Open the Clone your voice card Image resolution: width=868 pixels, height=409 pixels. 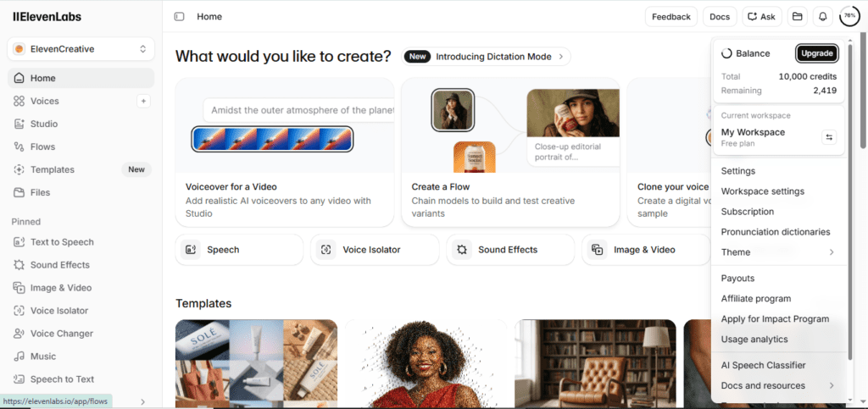click(669, 152)
